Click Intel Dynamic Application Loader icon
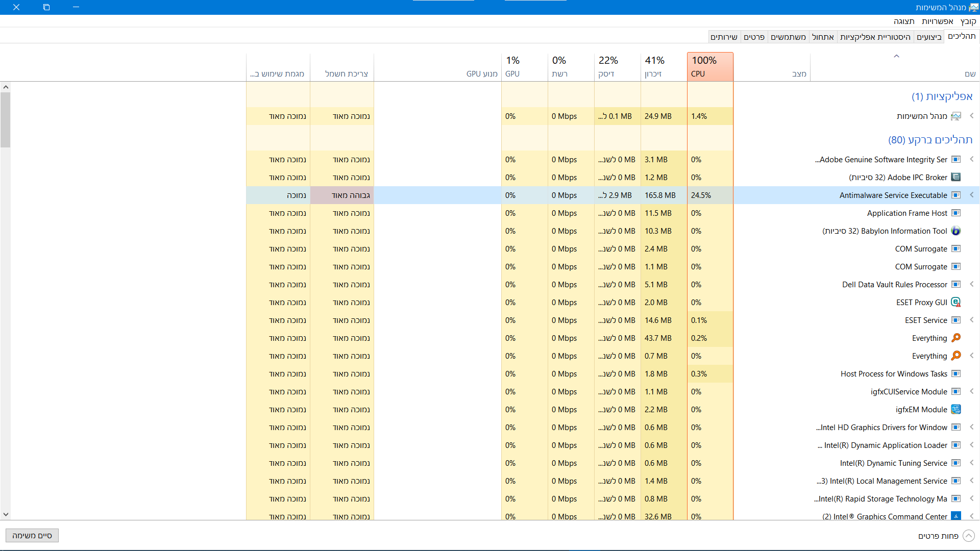980x551 pixels. pos(956,445)
